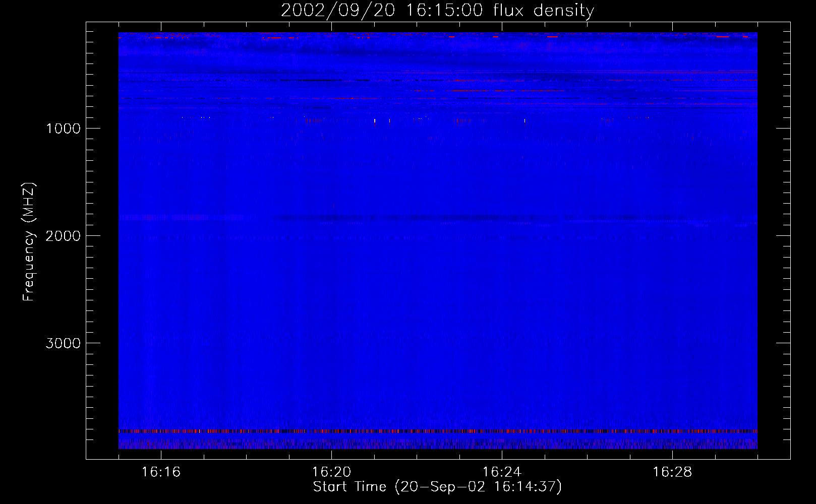Select the 1000 frequency tick label
The height and width of the screenshot is (504, 816).
coord(63,129)
